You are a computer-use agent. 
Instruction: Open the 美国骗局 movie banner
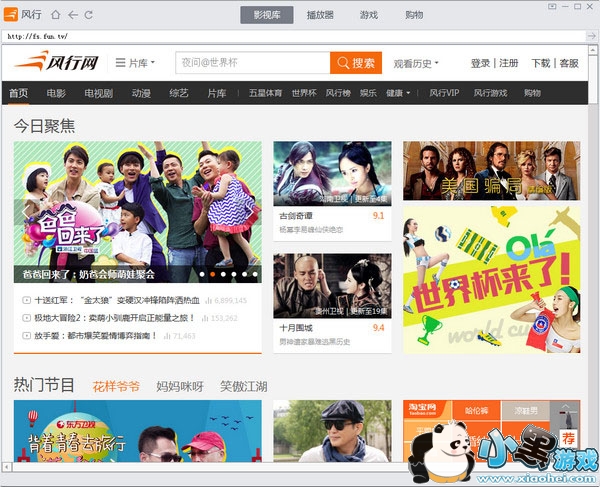click(x=491, y=171)
